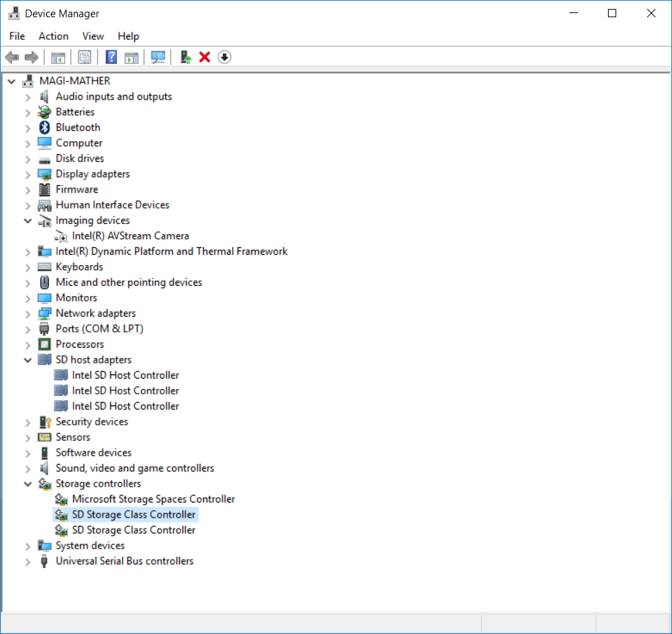Click the Processors chip icon
This screenshot has height=634, width=672.
tap(44, 344)
